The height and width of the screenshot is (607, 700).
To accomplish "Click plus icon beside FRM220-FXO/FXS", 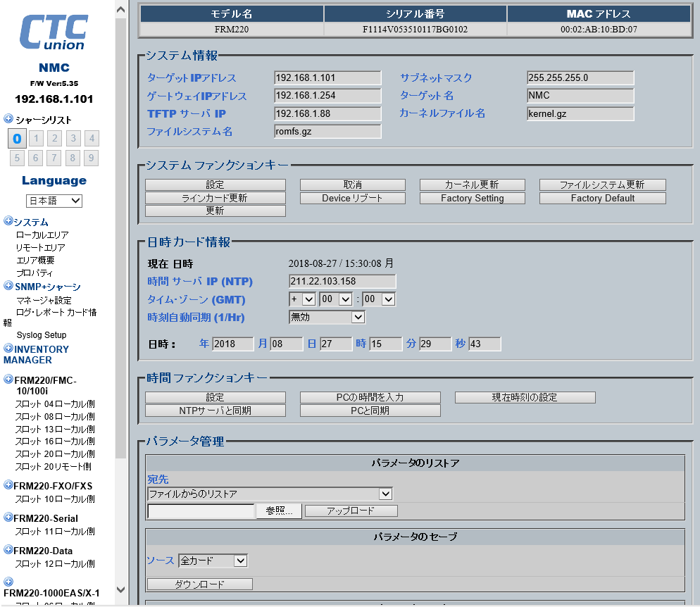I will pos(8,484).
